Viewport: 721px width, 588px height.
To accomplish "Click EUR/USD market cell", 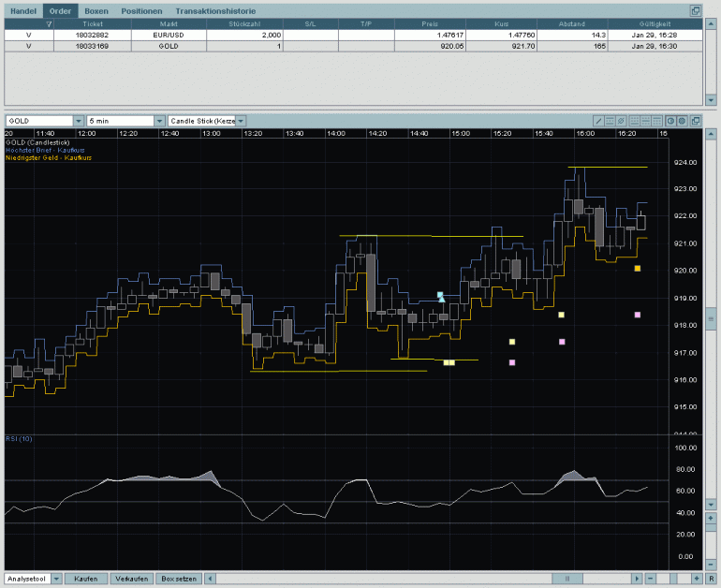I will (x=169, y=35).
